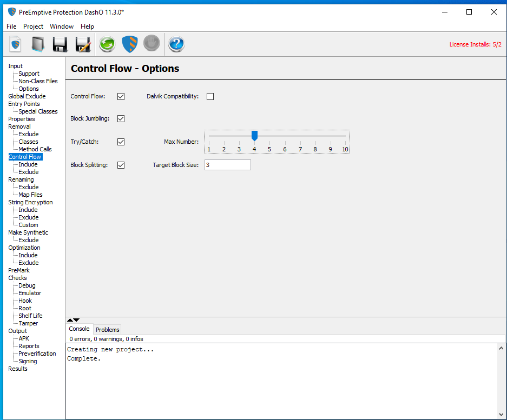The width and height of the screenshot is (507, 420).
Task: Uncheck Block Jumbling
Action: [121, 118]
